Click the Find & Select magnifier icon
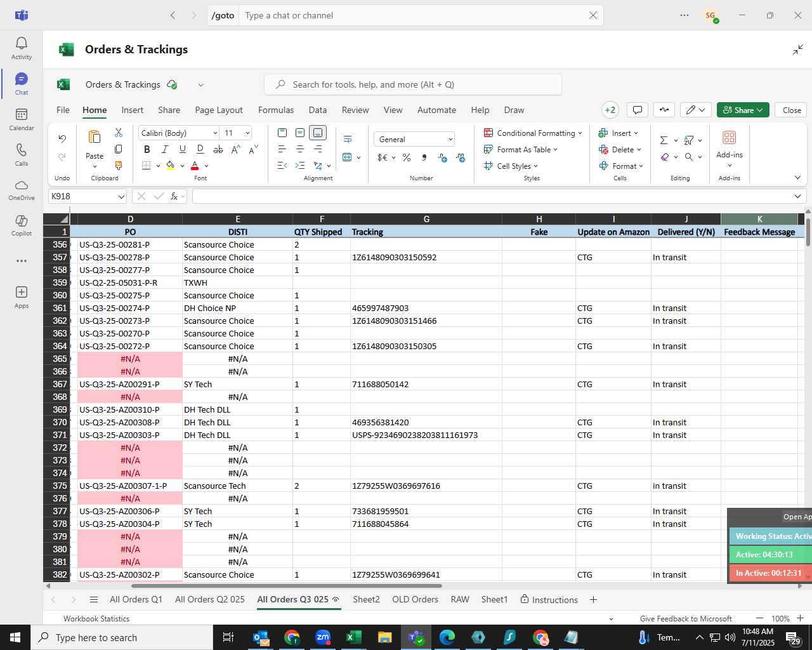The width and height of the screenshot is (812, 650). click(689, 157)
